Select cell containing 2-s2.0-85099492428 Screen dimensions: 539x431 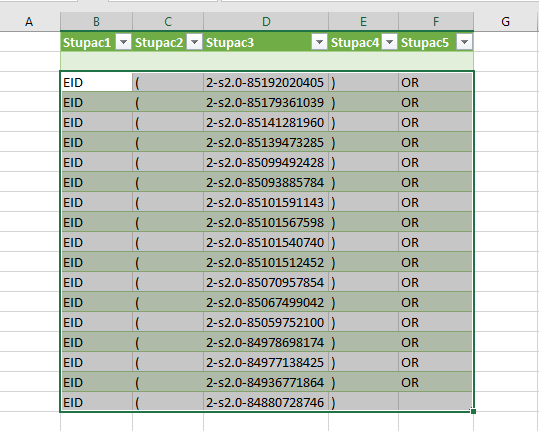point(266,162)
